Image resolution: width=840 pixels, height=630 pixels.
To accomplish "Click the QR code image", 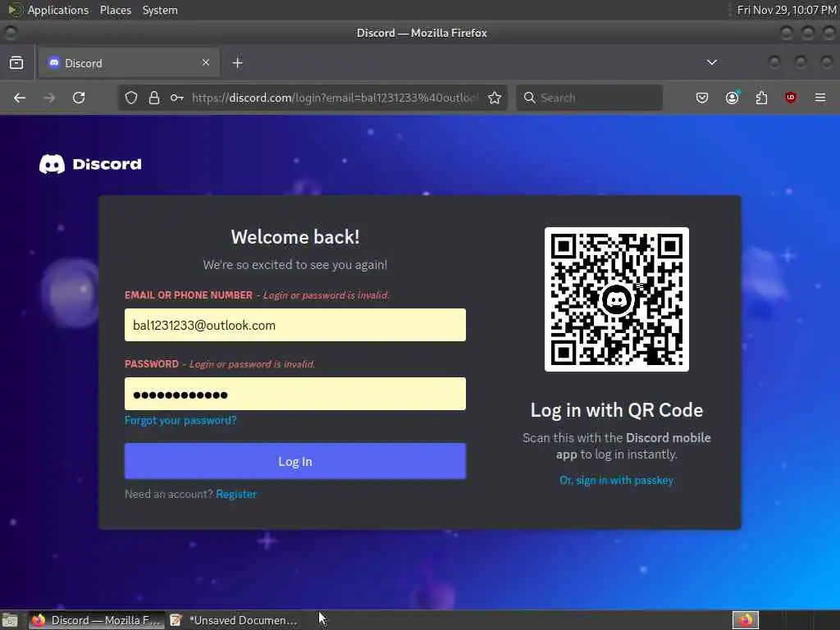I will (x=617, y=299).
